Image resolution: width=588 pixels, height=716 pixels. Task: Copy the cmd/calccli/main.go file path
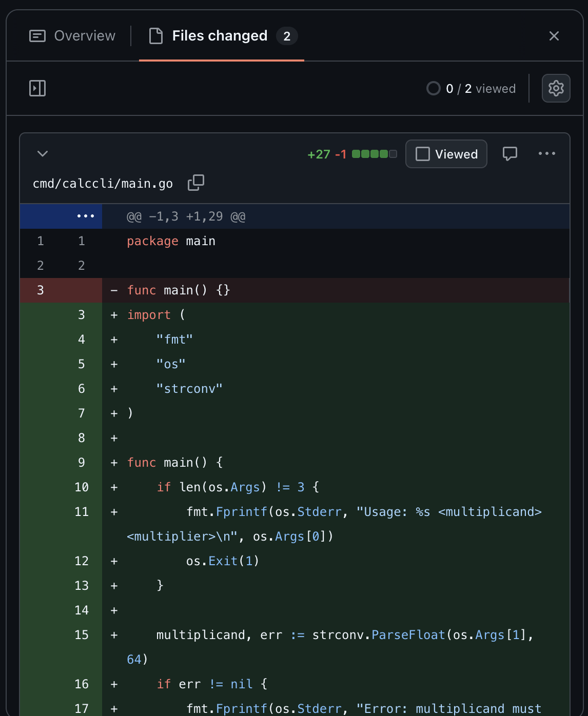(x=195, y=183)
